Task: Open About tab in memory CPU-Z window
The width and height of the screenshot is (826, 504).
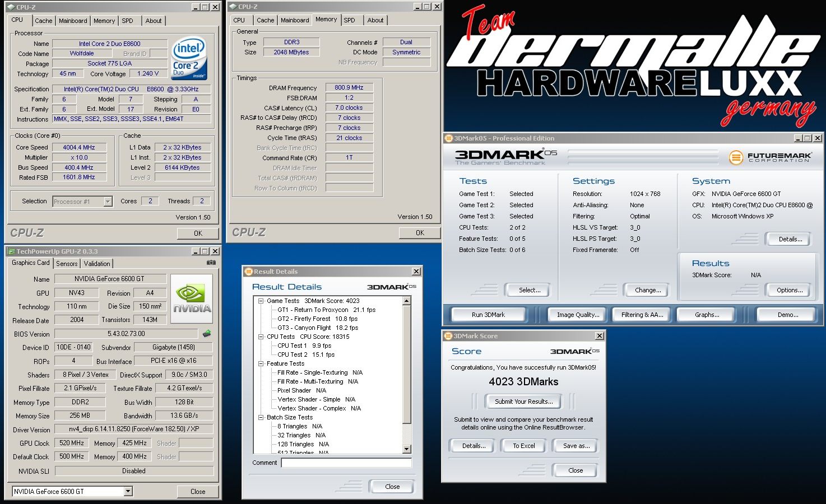Action: (x=375, y=20)
